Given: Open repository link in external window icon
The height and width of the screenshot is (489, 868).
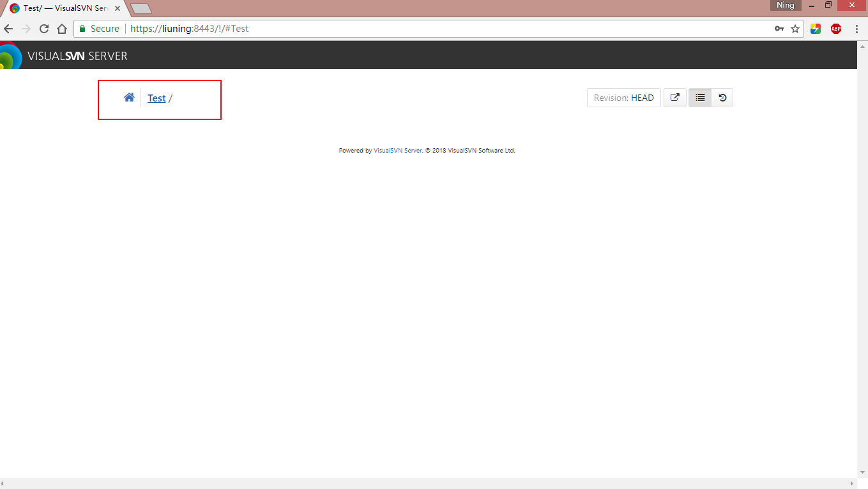Looking at the screenshot, I should [x=674, y=98].
